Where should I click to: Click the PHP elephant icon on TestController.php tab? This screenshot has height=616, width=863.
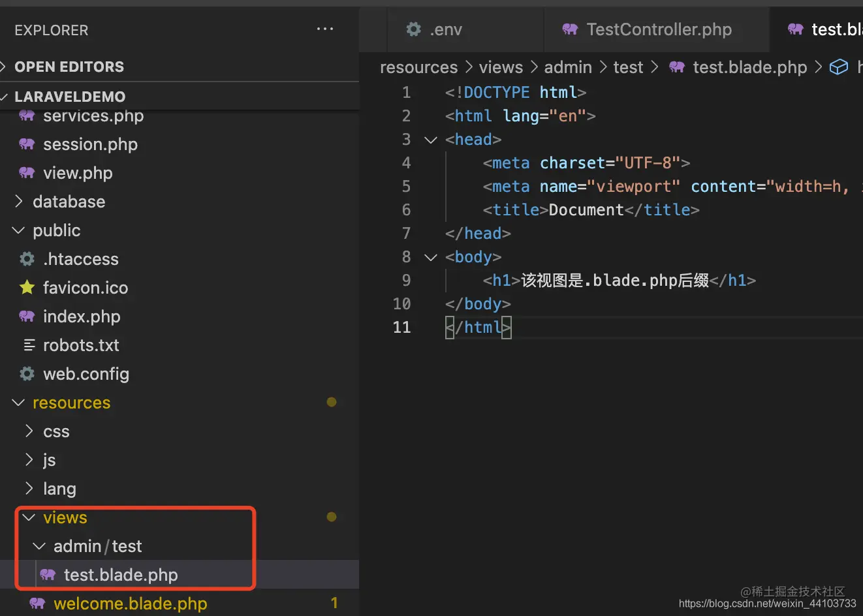[x=570, y=29]
